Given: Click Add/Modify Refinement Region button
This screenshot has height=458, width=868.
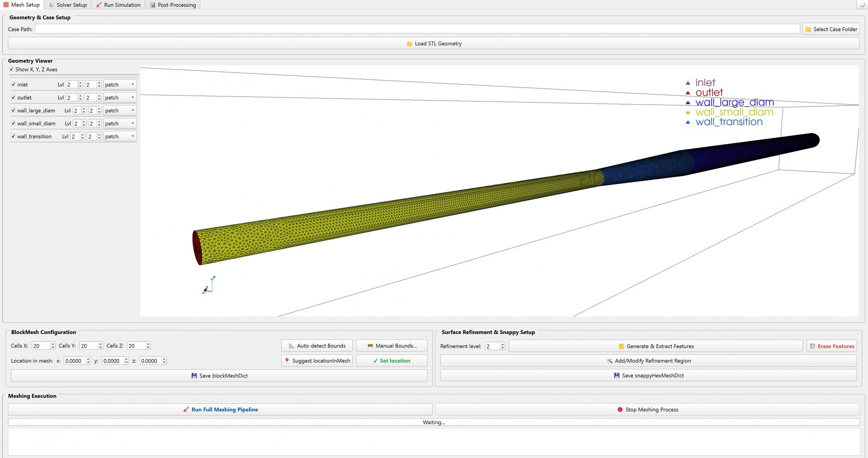Looking at the screenshot, I should [648, 361].
